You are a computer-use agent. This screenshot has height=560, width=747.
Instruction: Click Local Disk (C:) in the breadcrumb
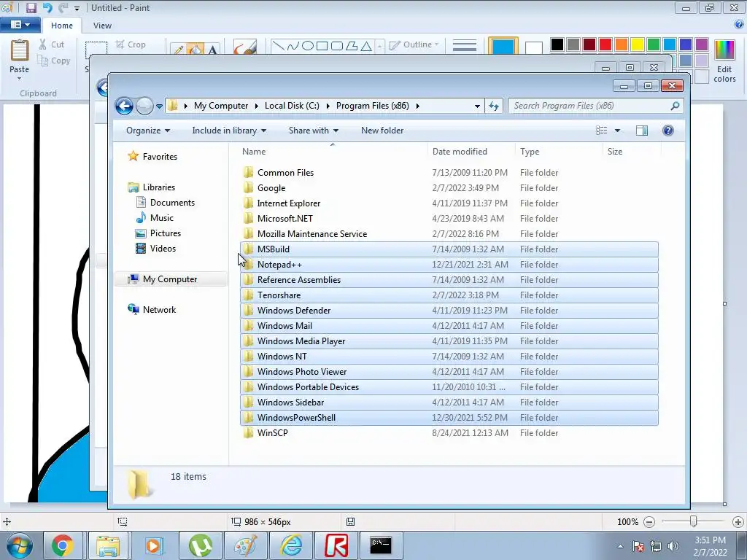(292, 106)
